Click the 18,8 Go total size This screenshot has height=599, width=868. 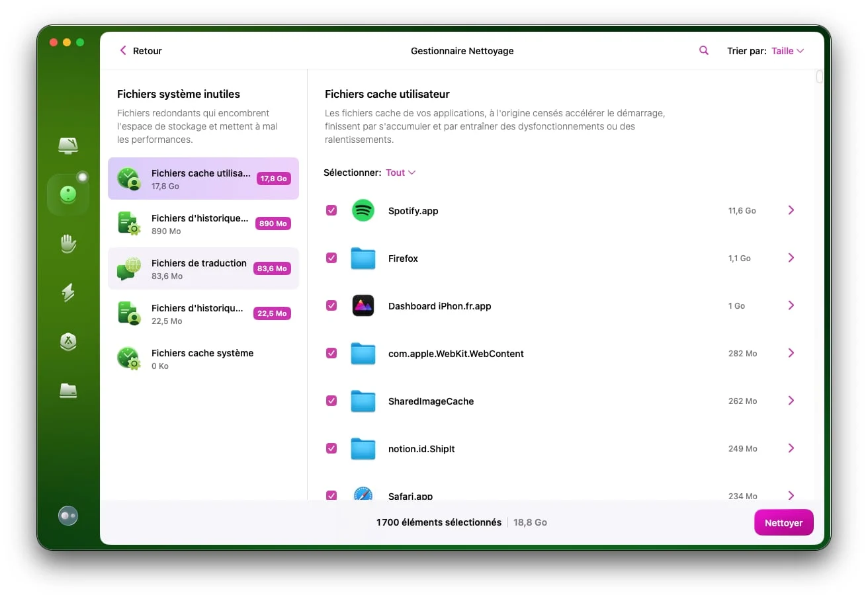click(x=531, y=522)
